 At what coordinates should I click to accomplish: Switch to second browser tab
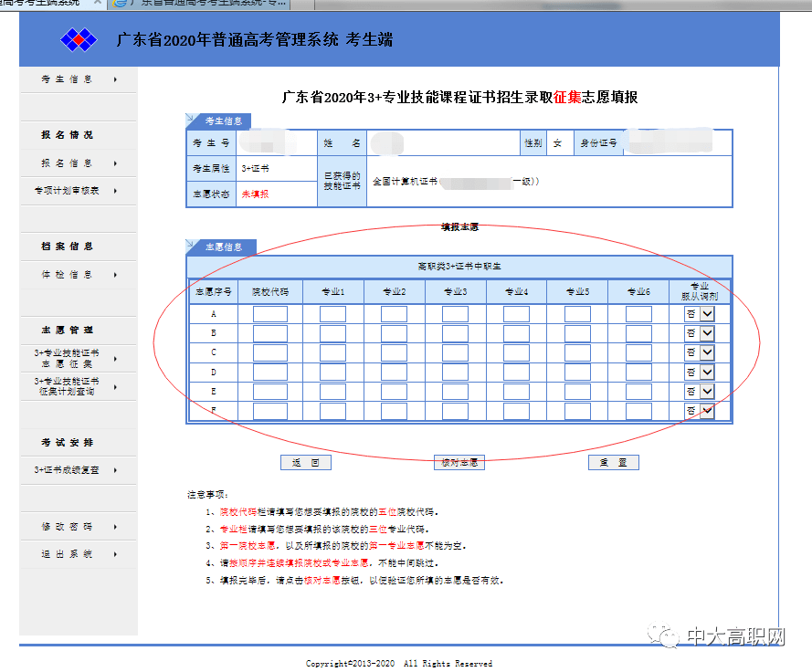199,3
